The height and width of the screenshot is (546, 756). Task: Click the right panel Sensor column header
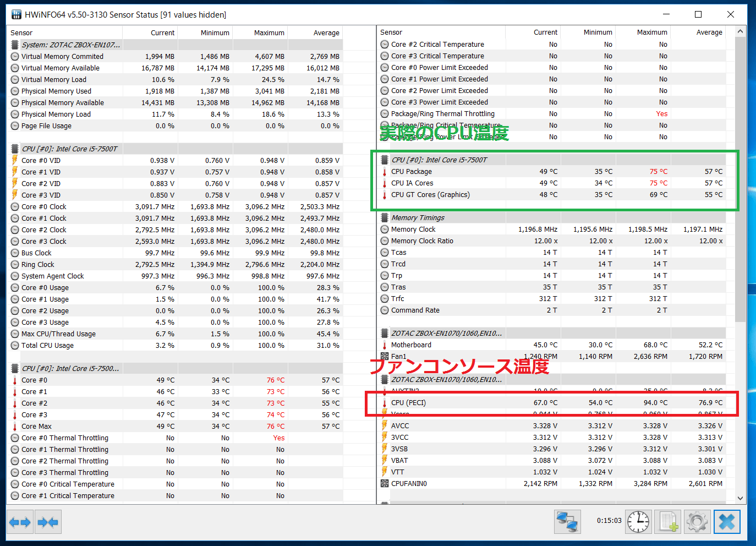[441, 32]
